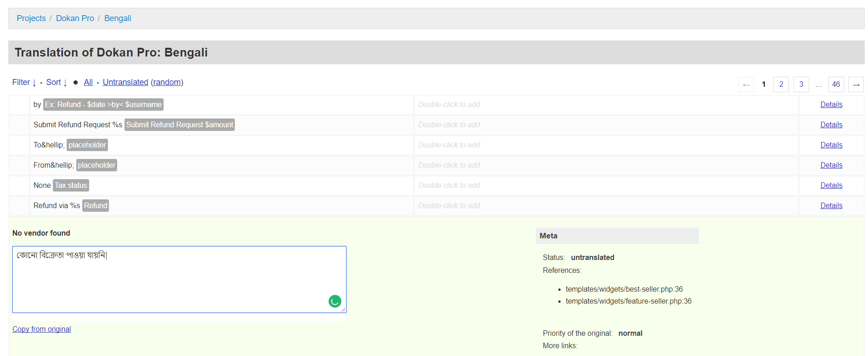The height and width of the screenshot is (356, 868).
Task: Expand the Sort options
Action: point(57,82)
